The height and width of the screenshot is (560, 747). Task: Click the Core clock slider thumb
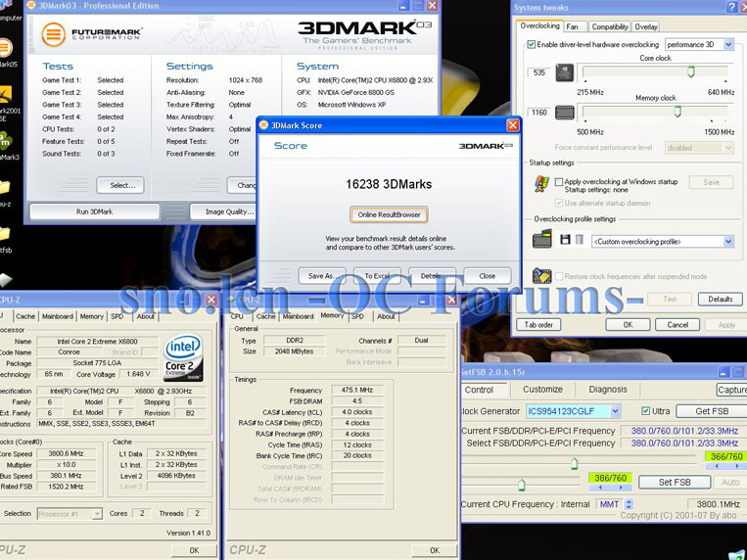pos(691,72)
